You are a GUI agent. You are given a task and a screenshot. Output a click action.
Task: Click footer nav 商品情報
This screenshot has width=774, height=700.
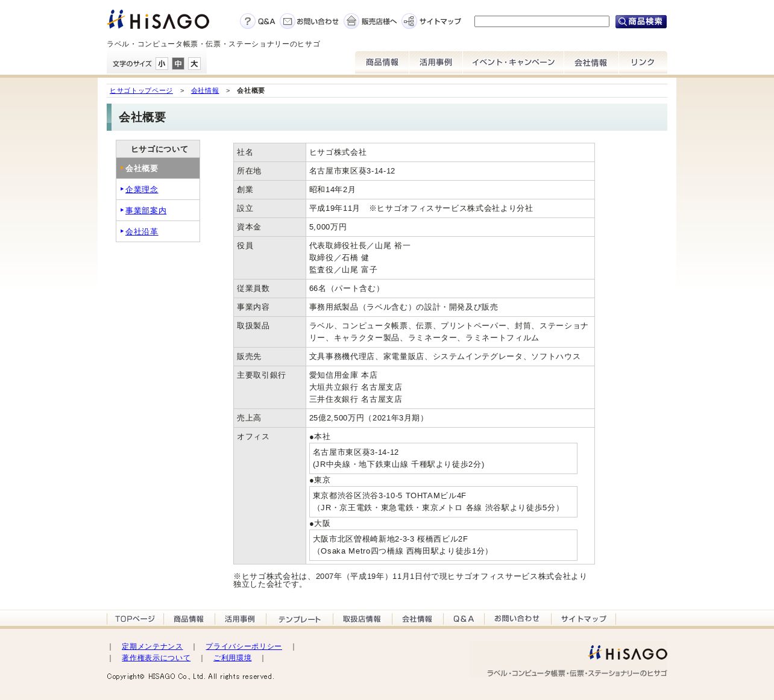pos(189,619)
